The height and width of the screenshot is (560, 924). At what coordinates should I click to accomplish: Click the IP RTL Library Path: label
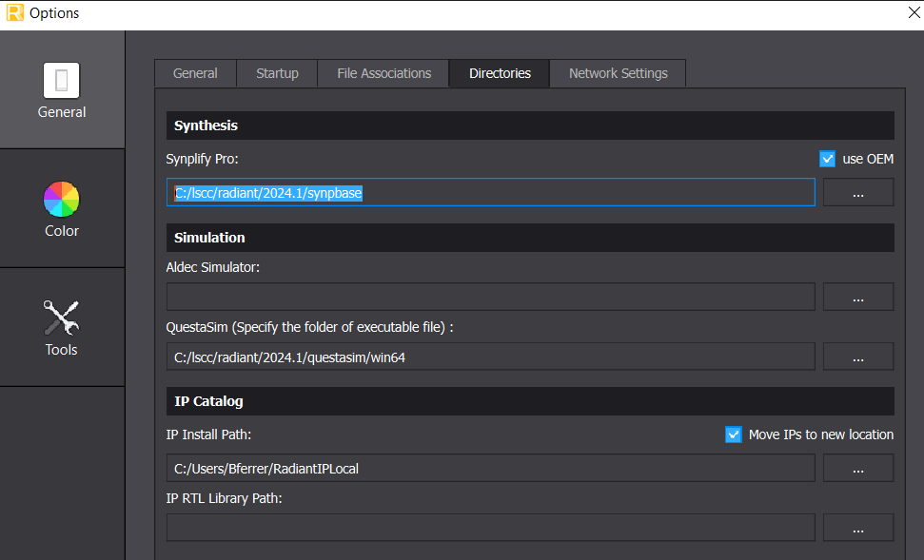tap(224, 498)
